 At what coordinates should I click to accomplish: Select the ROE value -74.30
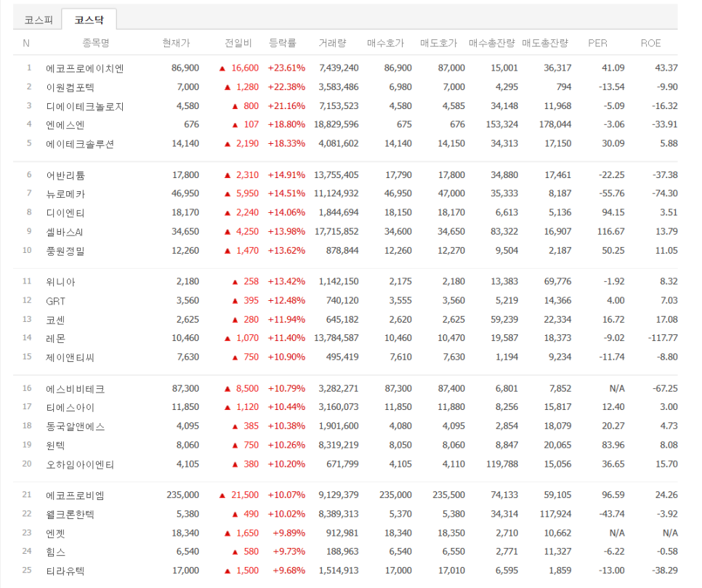pos(665,193)
